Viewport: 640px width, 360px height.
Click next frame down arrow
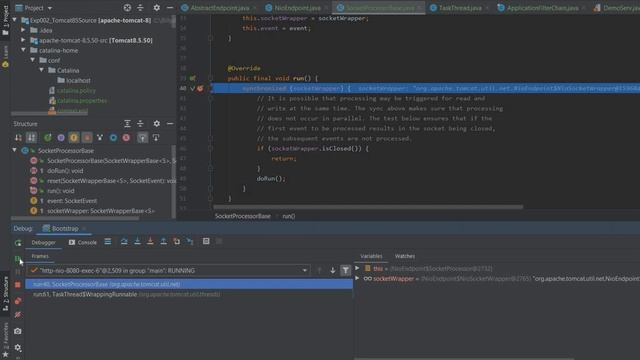tap(333, 270)
